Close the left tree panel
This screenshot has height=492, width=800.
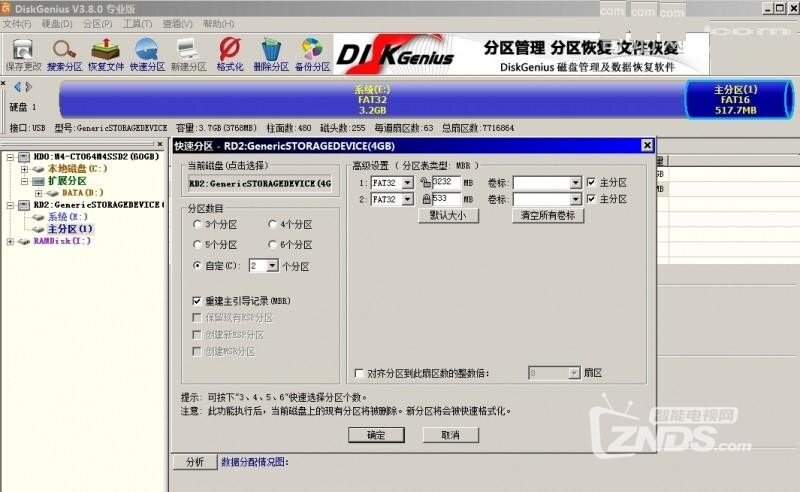coord(160,144)
